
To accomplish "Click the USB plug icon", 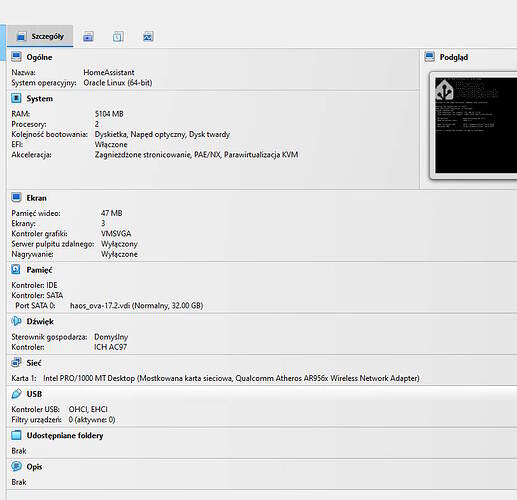I will 16,394.
